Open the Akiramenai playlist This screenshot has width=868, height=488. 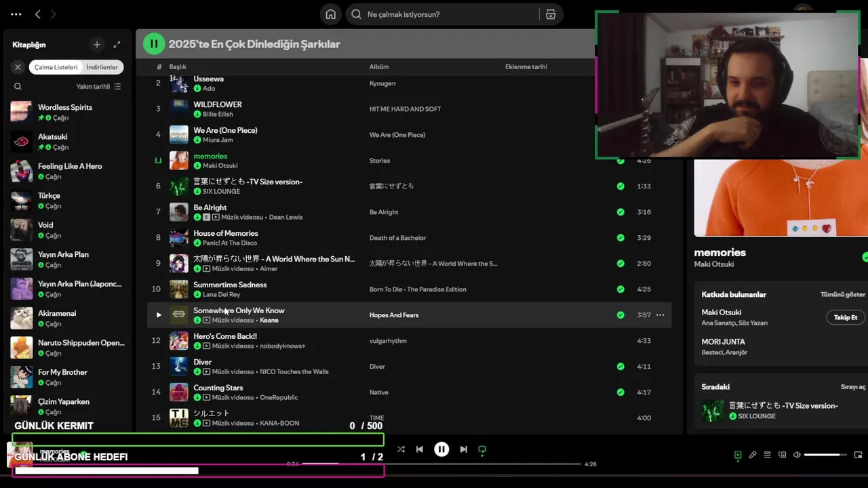(68, 318)
